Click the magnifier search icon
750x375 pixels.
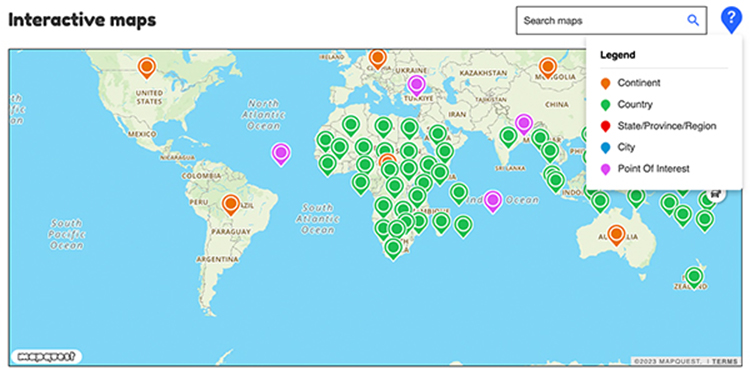tap(693, 20)
